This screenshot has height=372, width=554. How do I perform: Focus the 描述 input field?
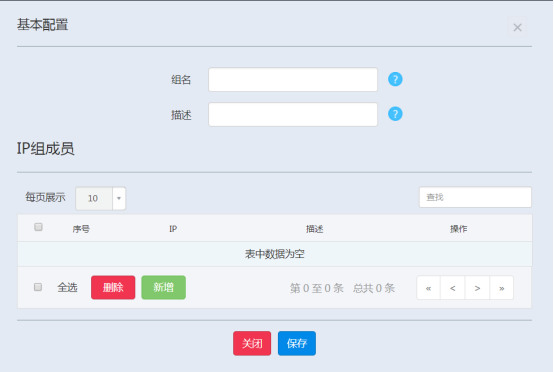tap(293, 114)
